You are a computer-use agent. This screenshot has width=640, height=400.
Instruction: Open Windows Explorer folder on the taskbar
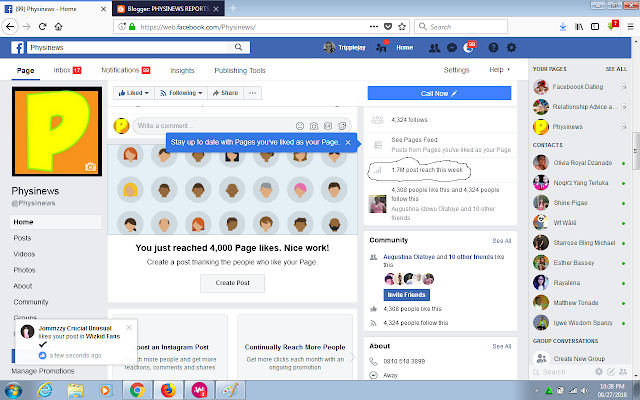pyautogui.click(x=76, y=390)
